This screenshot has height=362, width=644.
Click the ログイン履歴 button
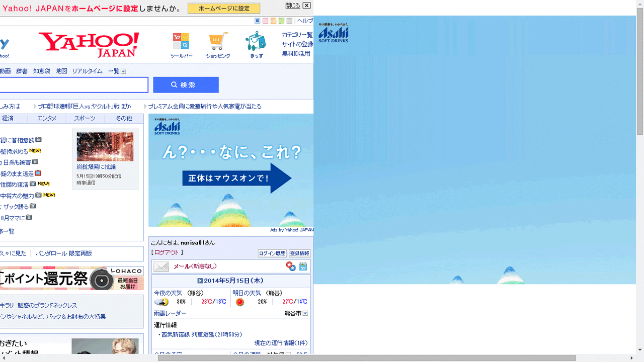coord(272,253)
